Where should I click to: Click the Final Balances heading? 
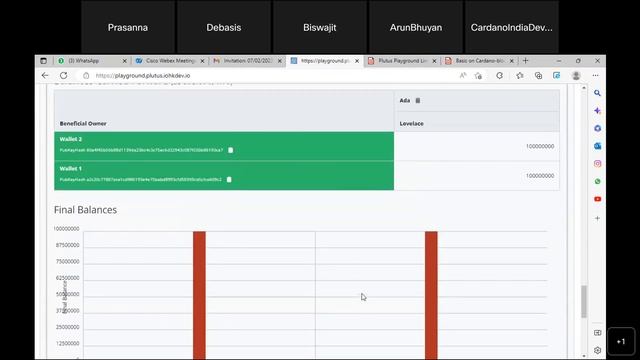tap(85, 210)
